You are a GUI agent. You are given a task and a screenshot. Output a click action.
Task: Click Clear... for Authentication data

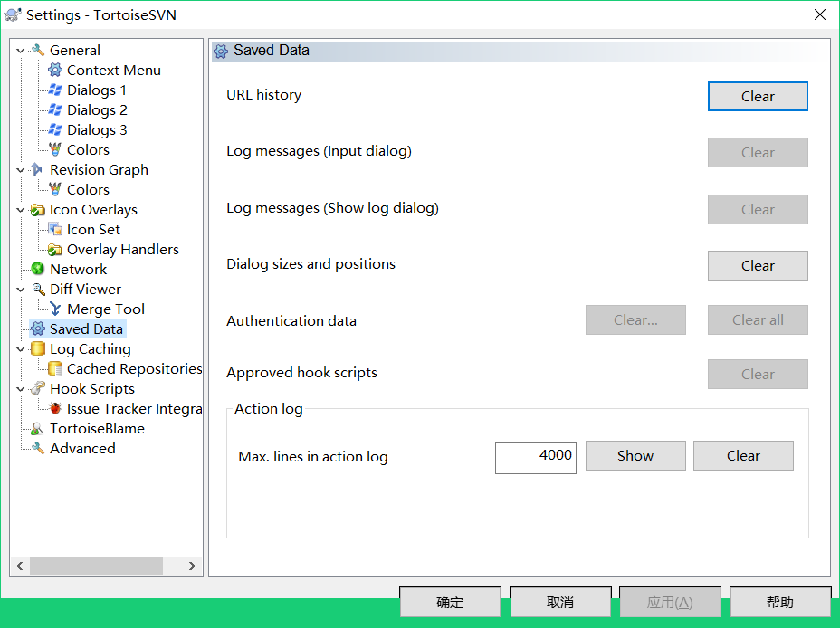tap(635, 320)
